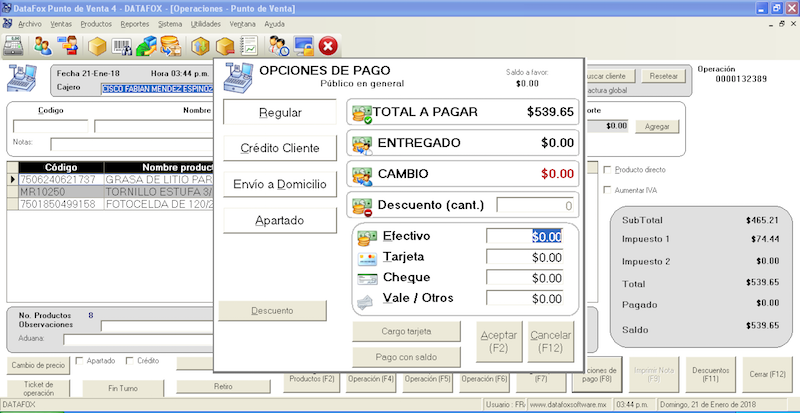The width and height of the screenshot is (800, 413).
Task: Choose Envío a Domicilio option
Action: tap(280, 184)
